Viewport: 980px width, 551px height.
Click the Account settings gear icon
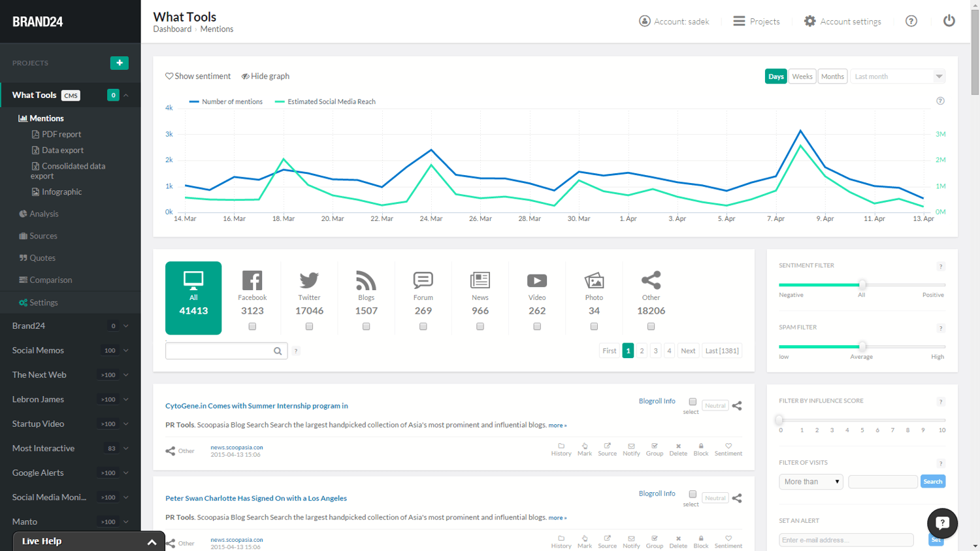(809, 21)
